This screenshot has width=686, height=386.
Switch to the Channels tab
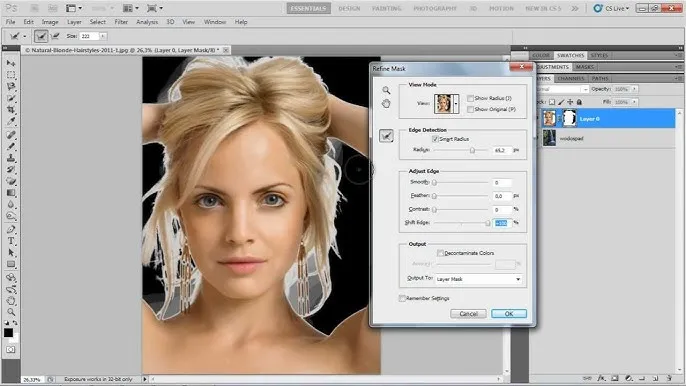click(x=571, y=78)
